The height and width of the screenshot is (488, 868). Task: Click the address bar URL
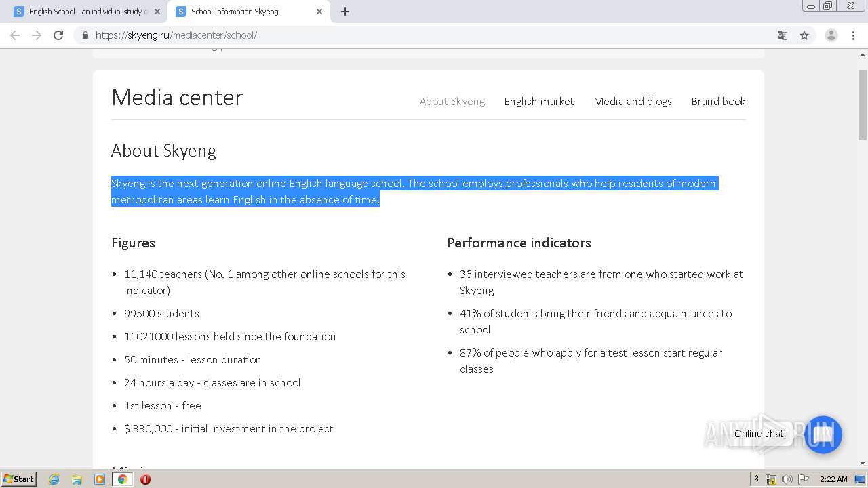[x=176, y=35]
